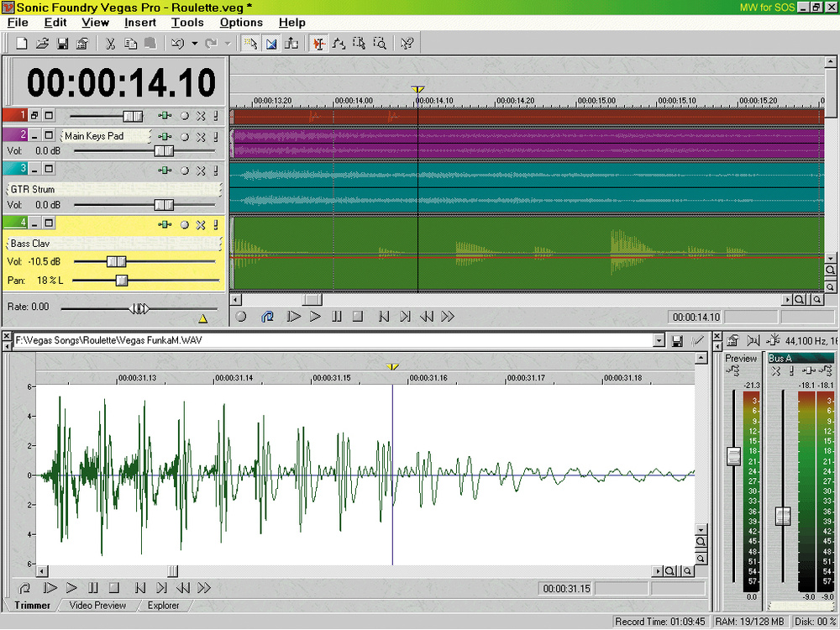840x630 pixels.
Task: Mute track 2 Main Keys Pad
Action: 201,136
